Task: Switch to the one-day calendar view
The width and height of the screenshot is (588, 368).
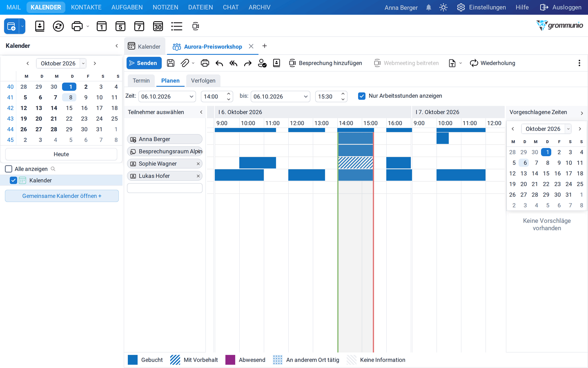Action: 102,27
